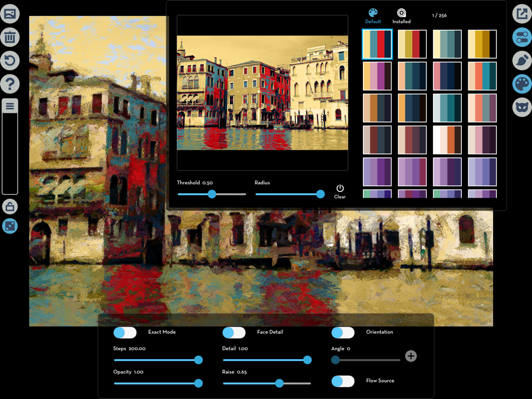Click the dice randomize icon
Viewport: 532px width, 399px height.
10,226
